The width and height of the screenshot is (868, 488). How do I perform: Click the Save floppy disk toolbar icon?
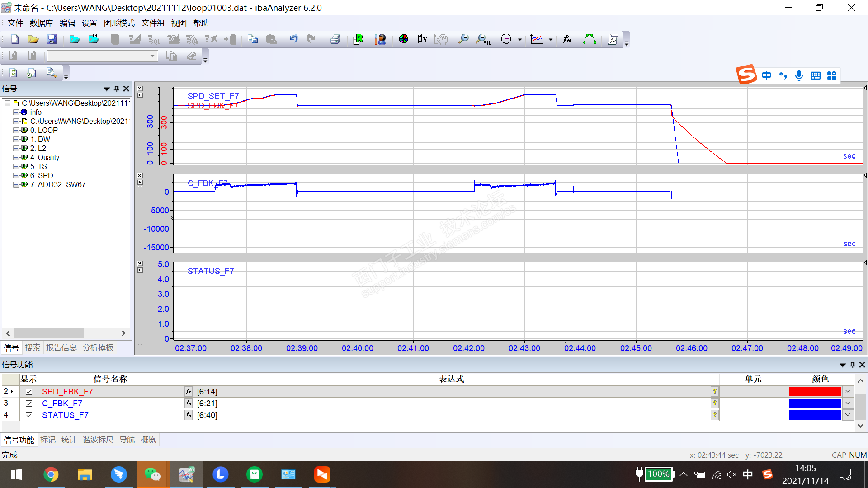pos(52,39)
